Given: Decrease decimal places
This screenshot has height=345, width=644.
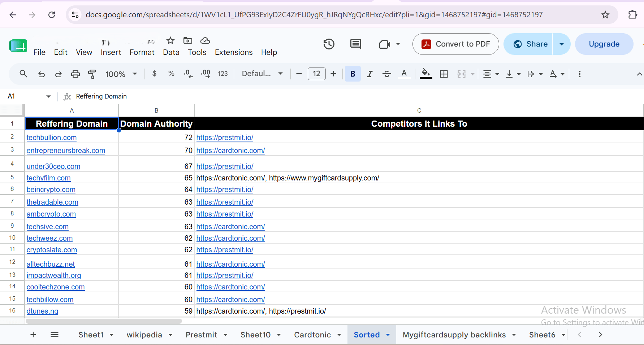Looking at the screenshot, I should click(x=188, y=74).
